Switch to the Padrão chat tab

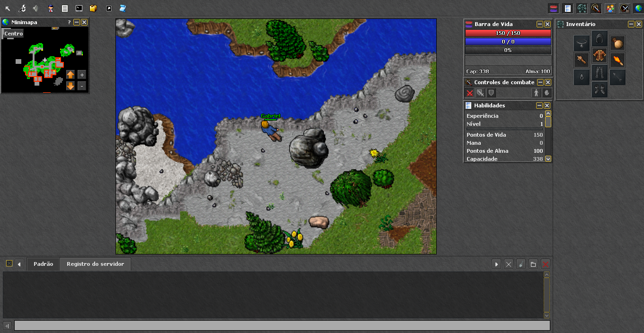click(43, 264)
